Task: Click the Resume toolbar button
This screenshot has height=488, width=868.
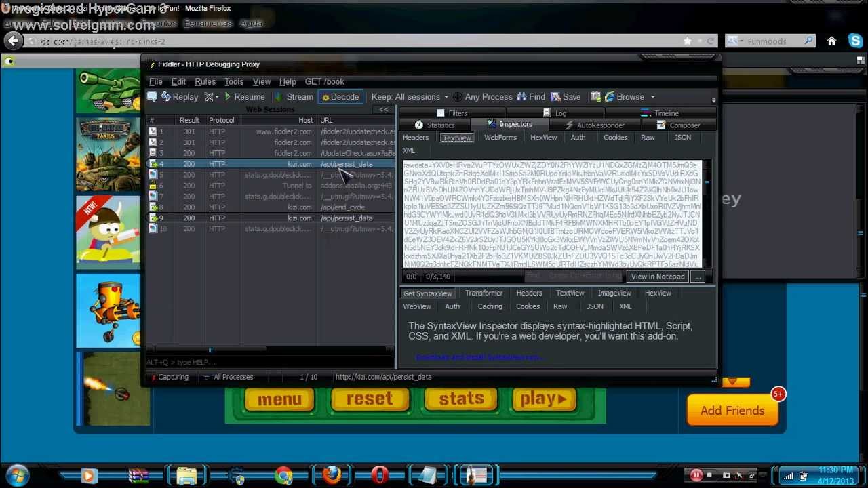Action: [x=243, y=97]
